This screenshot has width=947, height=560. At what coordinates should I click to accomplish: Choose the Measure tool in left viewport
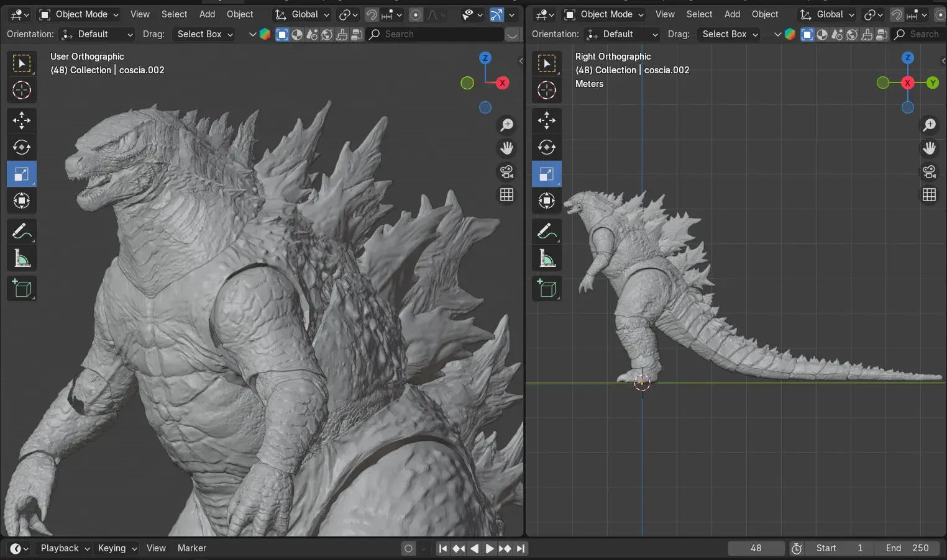tap(22, 258)
